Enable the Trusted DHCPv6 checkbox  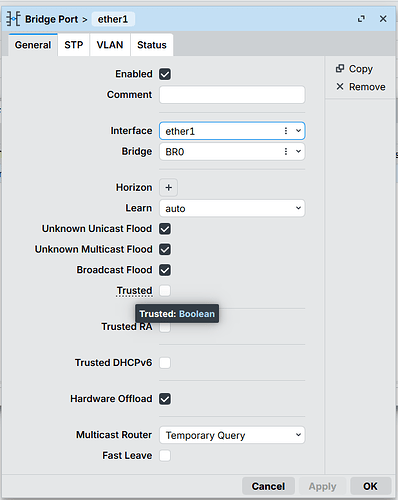pyautogui.click(x=165, y=363)
